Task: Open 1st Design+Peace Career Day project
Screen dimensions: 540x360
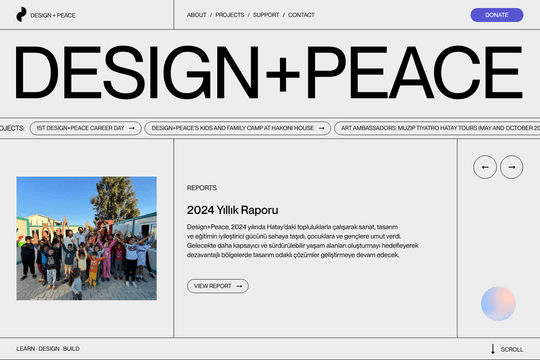Action: click(x=86, y=128)
